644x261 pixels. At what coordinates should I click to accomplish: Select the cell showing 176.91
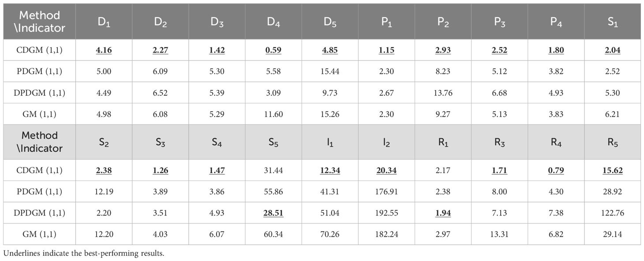[x=386, y=192]
